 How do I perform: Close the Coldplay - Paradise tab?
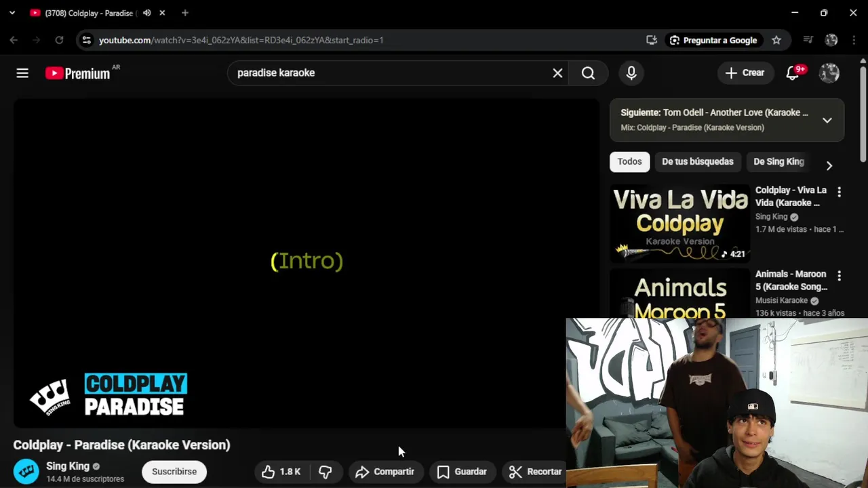[x=162, y=13]
